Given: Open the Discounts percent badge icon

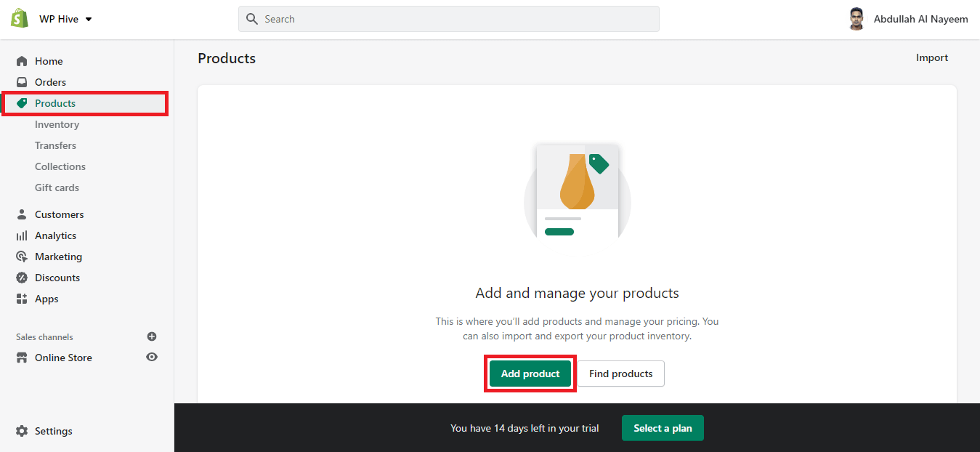Looking at the screenshot, I should pos(22,278).
